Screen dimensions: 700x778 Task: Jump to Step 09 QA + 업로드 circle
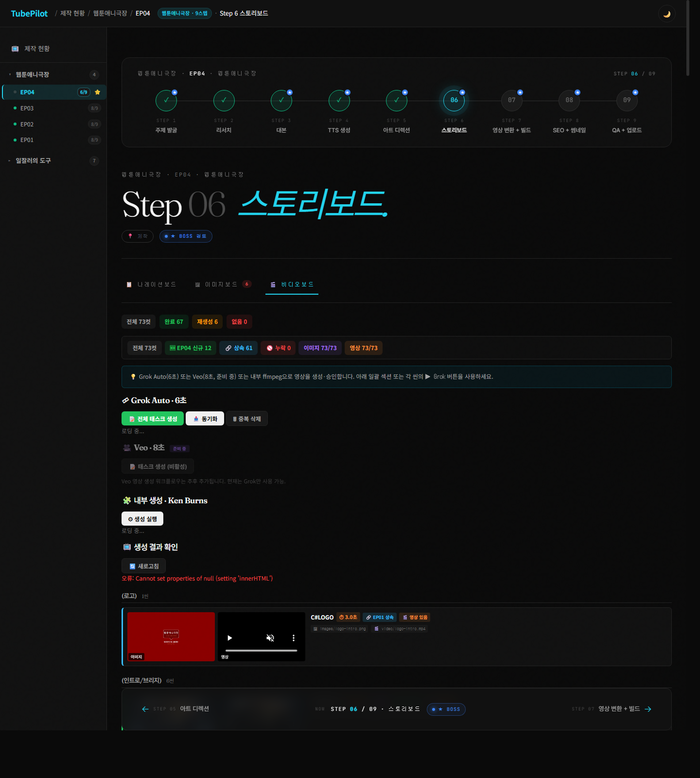tap(627, 101)
